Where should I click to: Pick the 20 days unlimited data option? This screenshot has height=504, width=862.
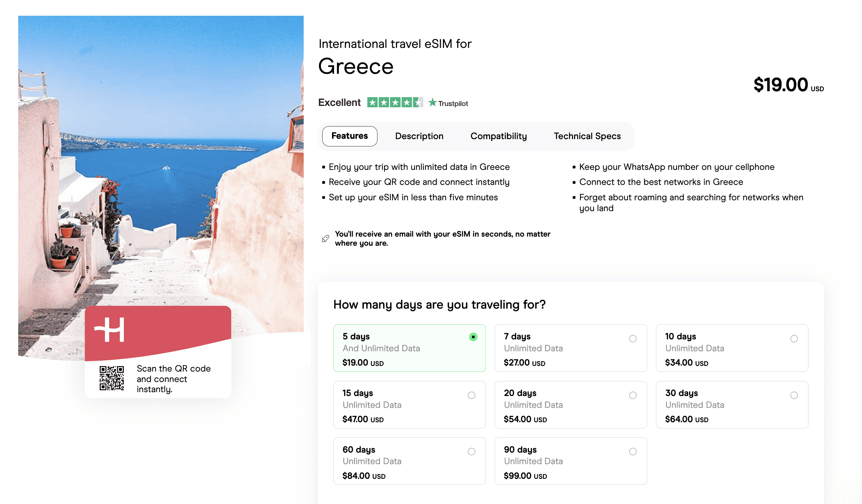click(571, 405)
